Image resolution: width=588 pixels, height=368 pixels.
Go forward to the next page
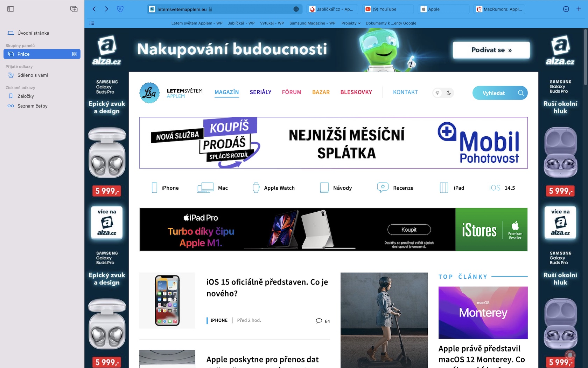(x=106, y=9)
